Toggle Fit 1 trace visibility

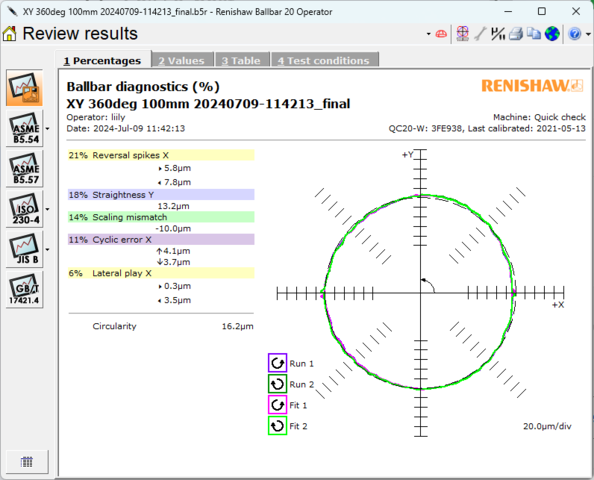click(277, 405)
